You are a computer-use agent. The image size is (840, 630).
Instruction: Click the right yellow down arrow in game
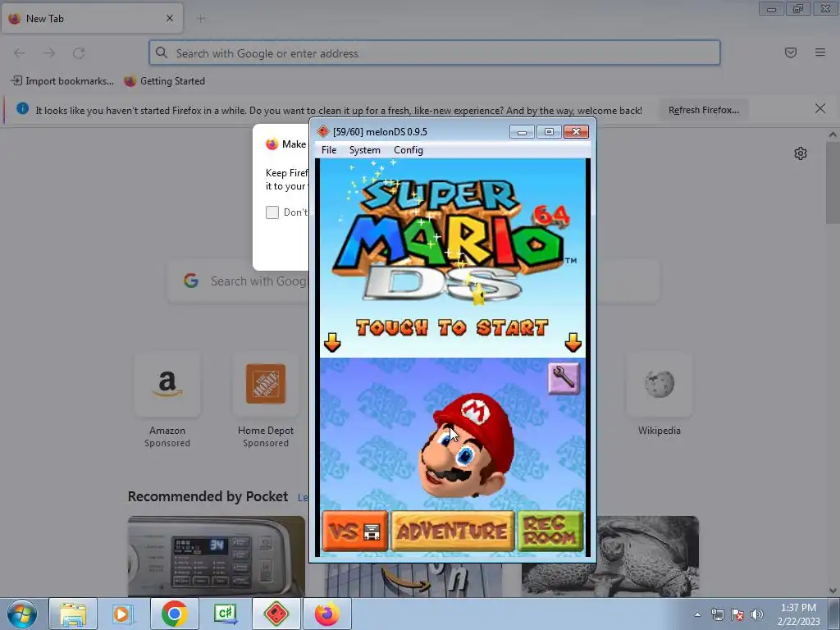(573, 342)
